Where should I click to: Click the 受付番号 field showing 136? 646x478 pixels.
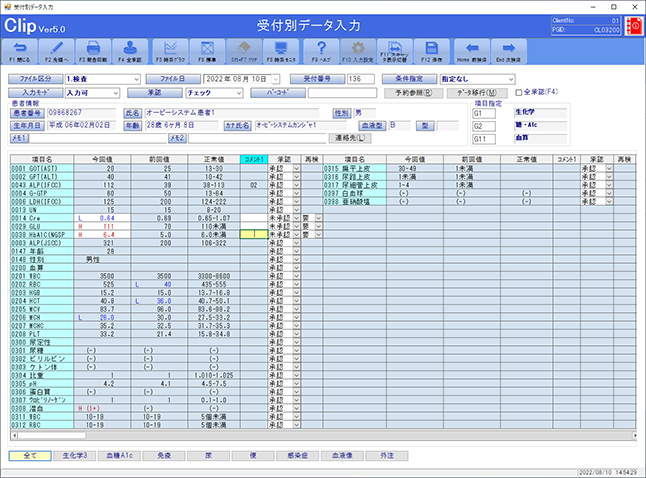(360, 79)
